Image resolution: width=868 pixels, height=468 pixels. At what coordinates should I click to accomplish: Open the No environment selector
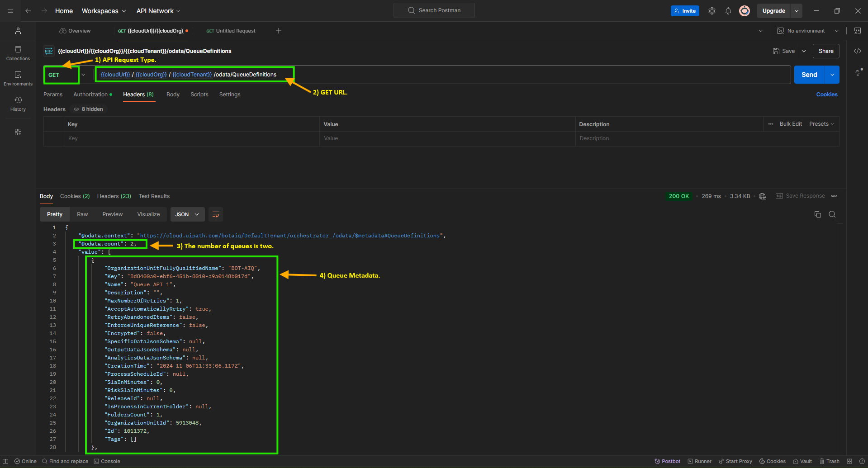[x=808, y=31]
